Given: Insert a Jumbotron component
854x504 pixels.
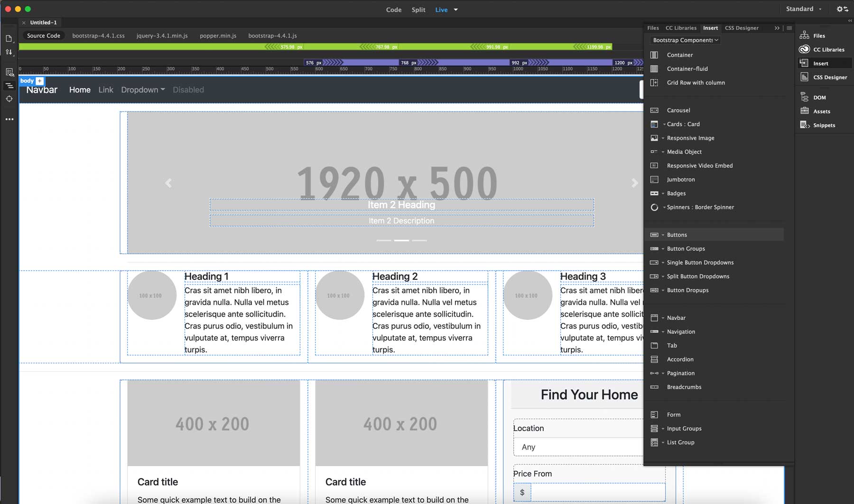Looking at the screenshot, I should coord(681,179).
